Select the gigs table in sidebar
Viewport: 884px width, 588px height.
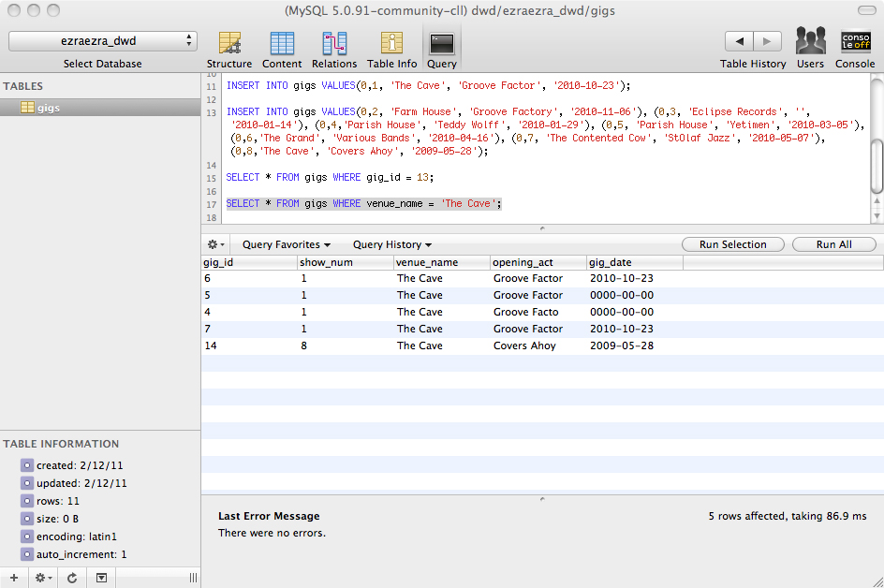[x=100, y=108]
